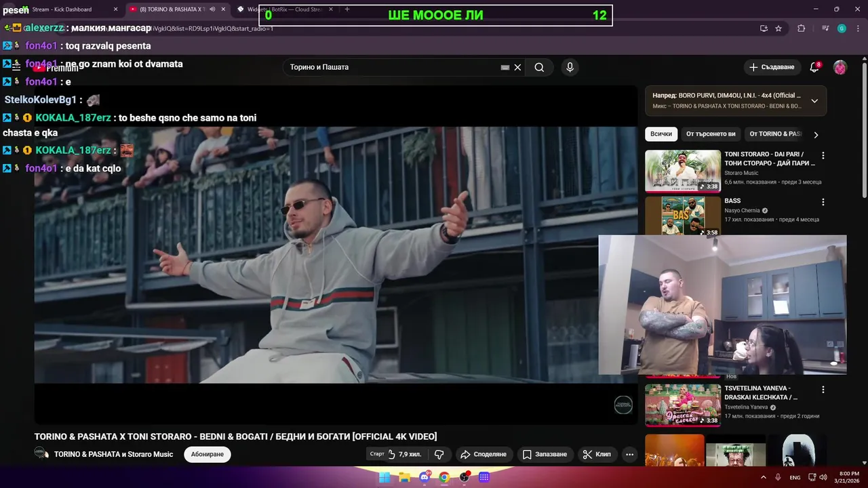Open the Chrome profile G avatar
The height and width of the screenshot is (488, 868).
point(842,28)
